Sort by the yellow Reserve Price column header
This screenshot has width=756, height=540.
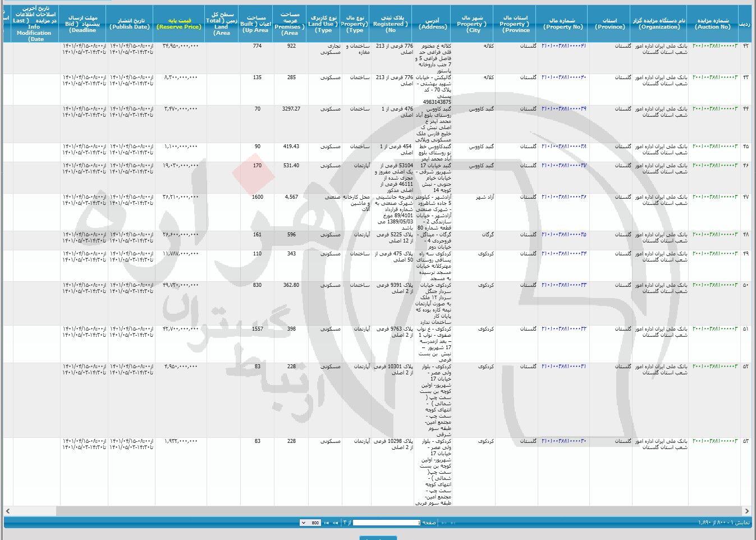pyautogui.click(x=180, y=24)
